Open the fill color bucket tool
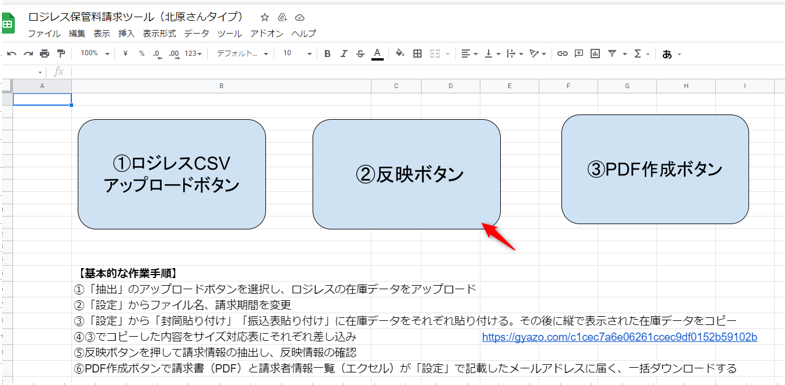This screenshot has width=785, height=385. (400, 54)
